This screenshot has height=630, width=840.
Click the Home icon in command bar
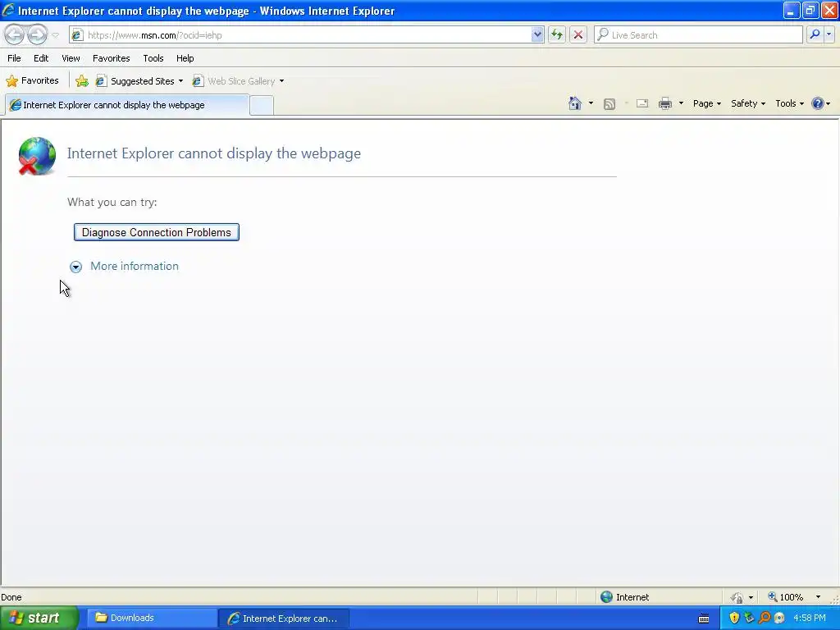point(575,103)
